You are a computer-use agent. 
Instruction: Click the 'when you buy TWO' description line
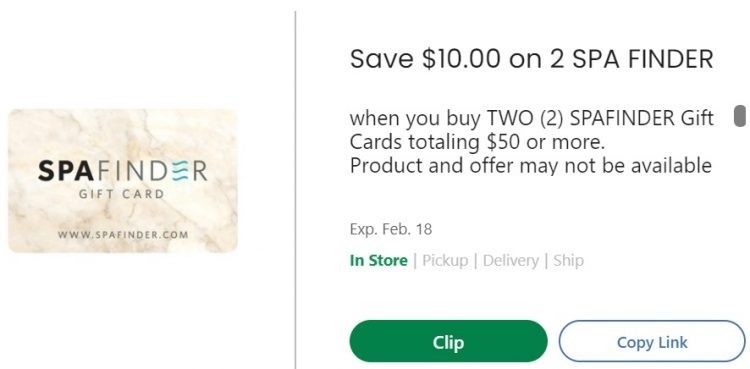pos(531,118)
